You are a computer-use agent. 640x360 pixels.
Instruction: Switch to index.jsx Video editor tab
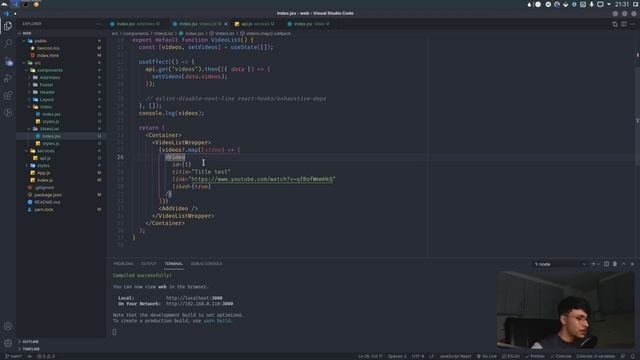310,24
